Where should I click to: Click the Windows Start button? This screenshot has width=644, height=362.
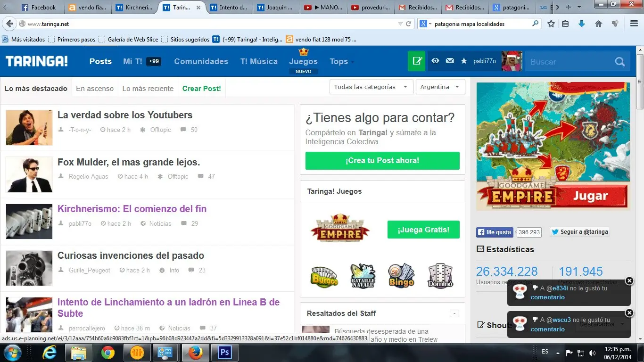tap(12, 353)
